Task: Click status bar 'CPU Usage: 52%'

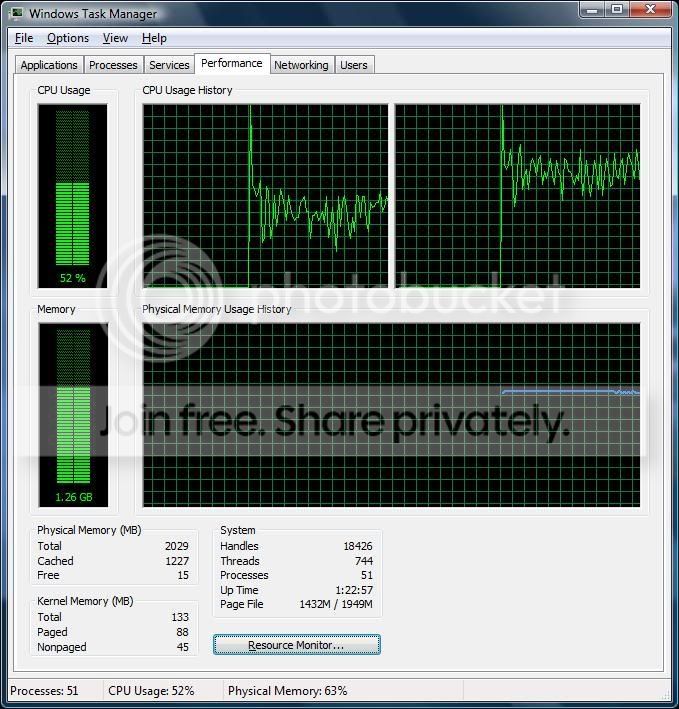Action: (x=151, y=691)
